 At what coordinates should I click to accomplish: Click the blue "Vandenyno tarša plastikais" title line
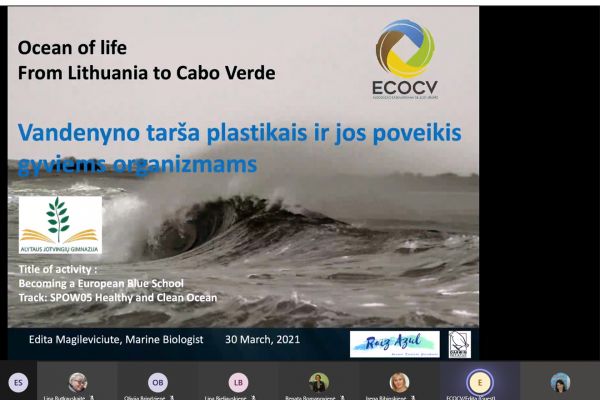point(240,133)
